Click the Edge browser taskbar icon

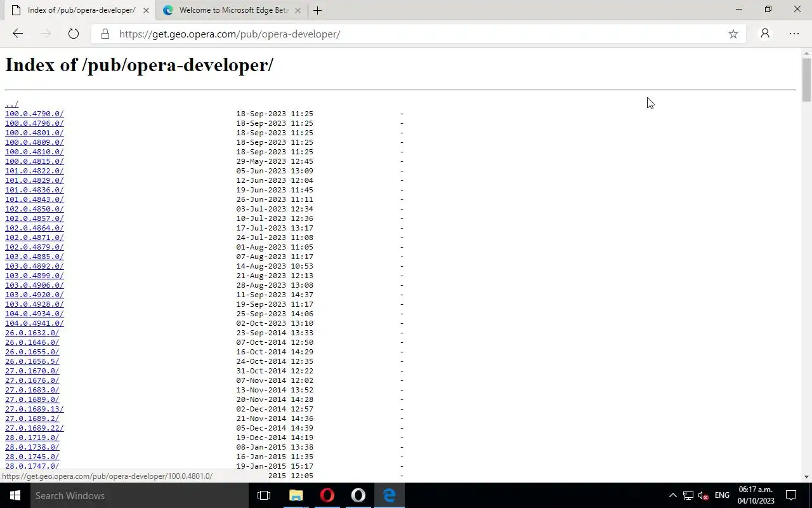click(x=390, y=495)
